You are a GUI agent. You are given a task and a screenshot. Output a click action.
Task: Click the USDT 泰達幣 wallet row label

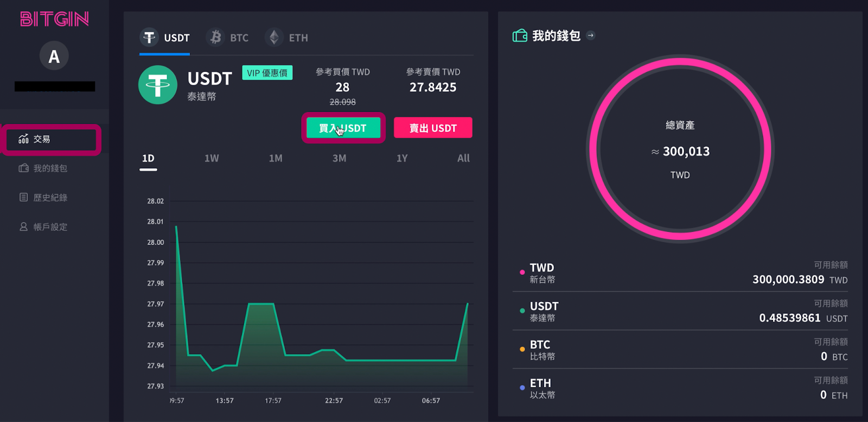tap(544, 312)
